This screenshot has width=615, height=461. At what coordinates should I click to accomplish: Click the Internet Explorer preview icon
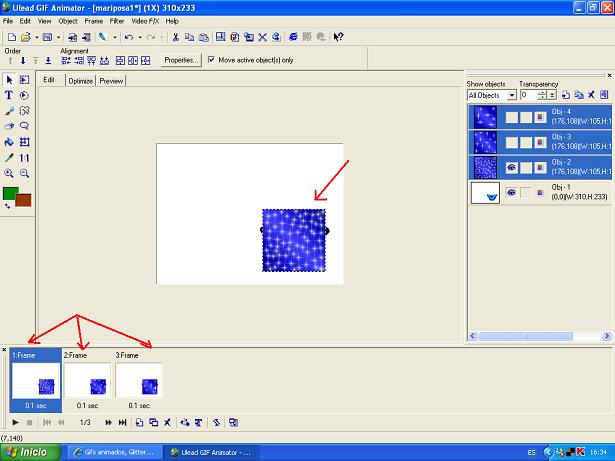293,37
